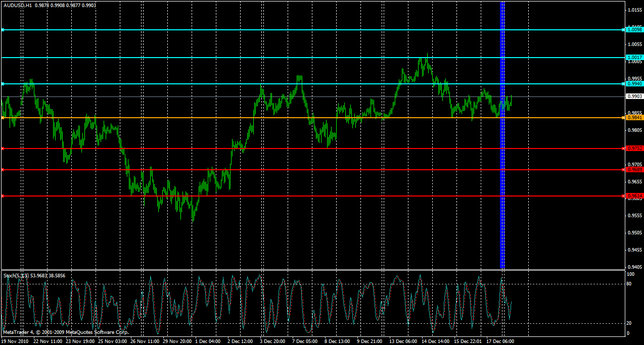Viewport: 644px width, 345px height.
Task: Click the 14 Dec 14:00 time label
Action: pyautogui.click(x=436, y=341)
